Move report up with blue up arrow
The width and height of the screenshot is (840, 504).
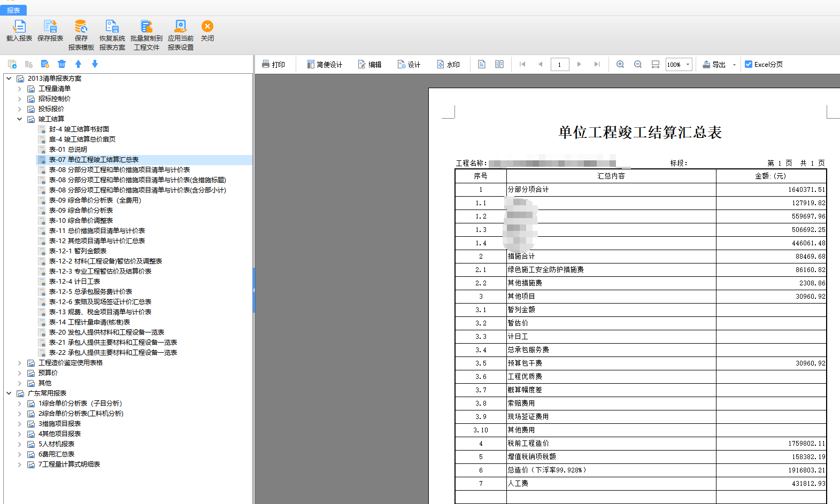click(x=79, y=64)
